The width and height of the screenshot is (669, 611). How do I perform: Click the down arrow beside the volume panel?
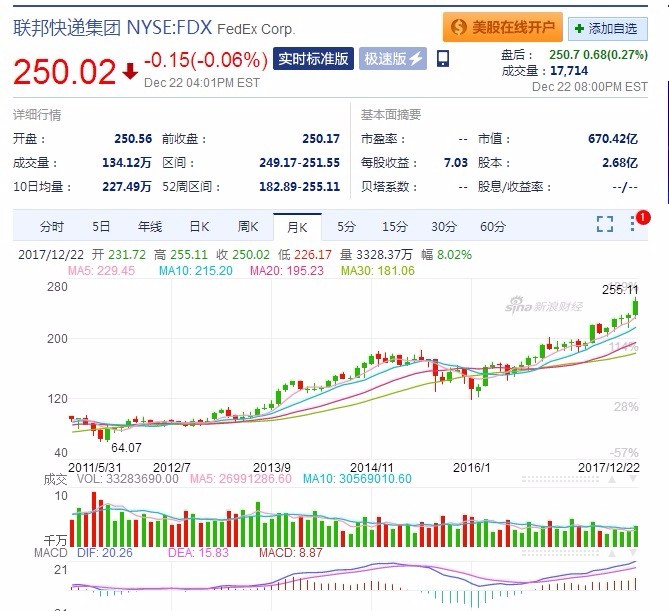click(x=633, y=479)
